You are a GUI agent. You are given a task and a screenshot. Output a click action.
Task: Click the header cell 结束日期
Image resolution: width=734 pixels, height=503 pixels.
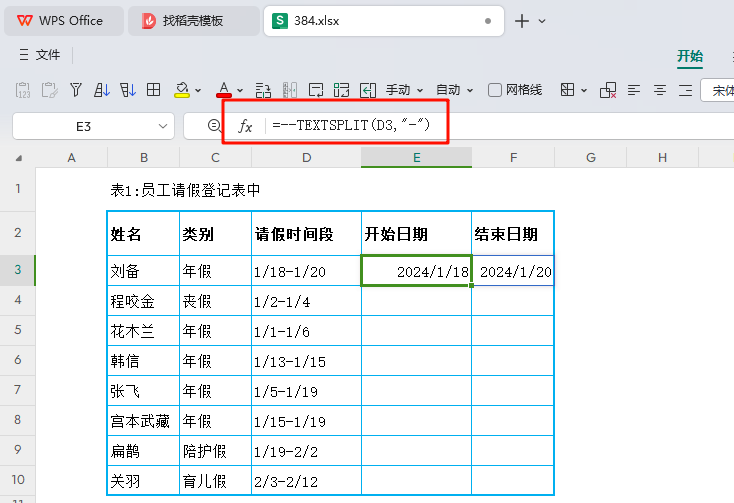pos(513,233)
